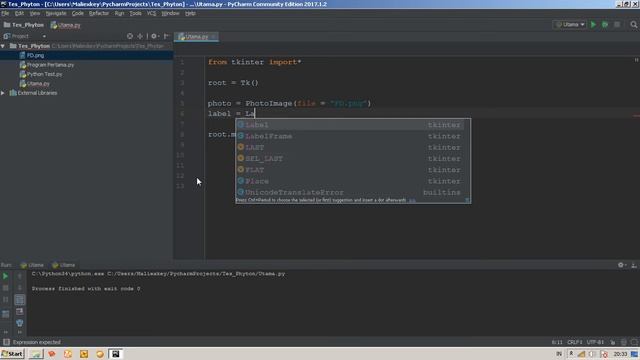Image resolution: width=640 pixels, height=360 pixels.
Task: Click the grey stop button in the top toolbar
Action: click(617, 25)
